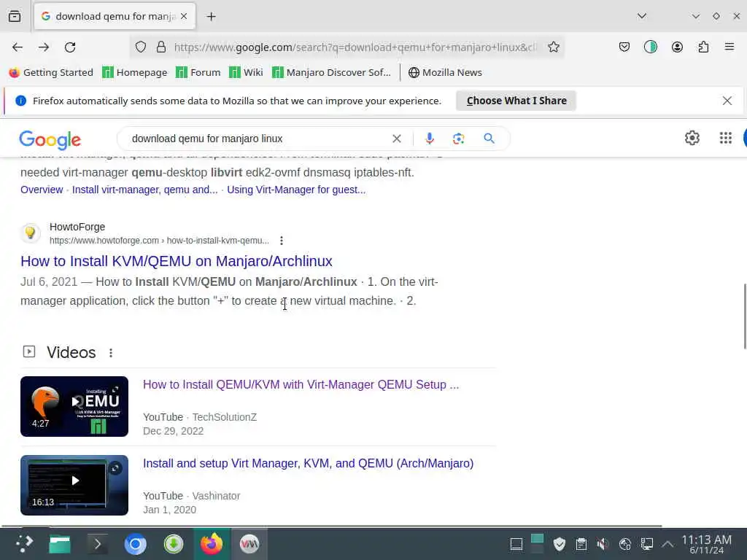Viewport: 747px width, 560px height.
Task: Open the Overview sitelink
Action: (x=42, y=190)
